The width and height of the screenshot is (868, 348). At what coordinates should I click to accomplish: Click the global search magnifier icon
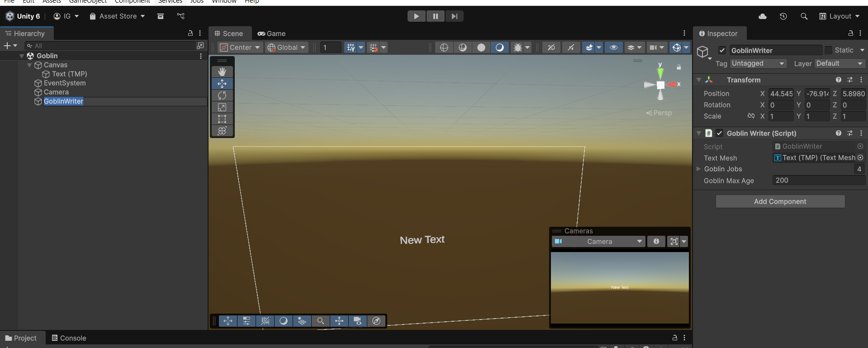pyautogui.click(x=804, y=16)
